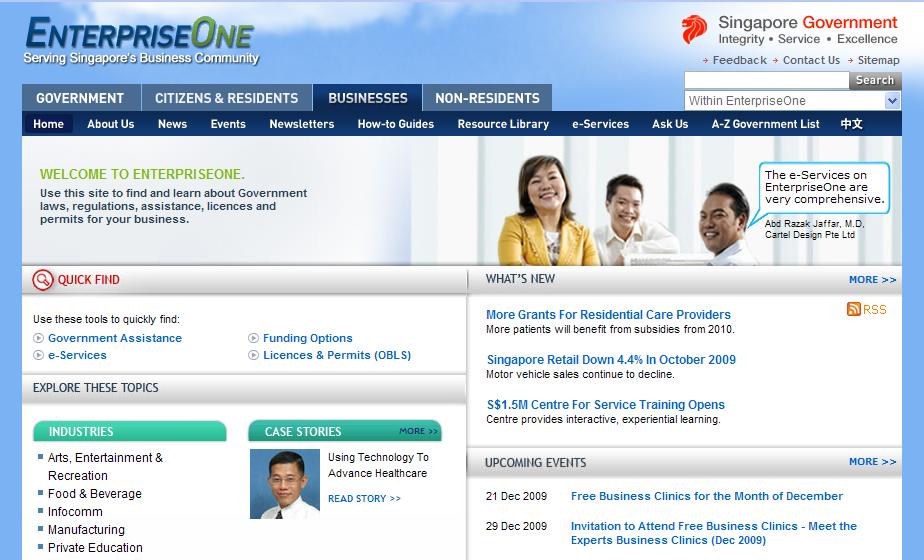Click the bullet icon beside Government Assistance
Viewport: 924px width, 560px height.
click(x=39, y=338)
